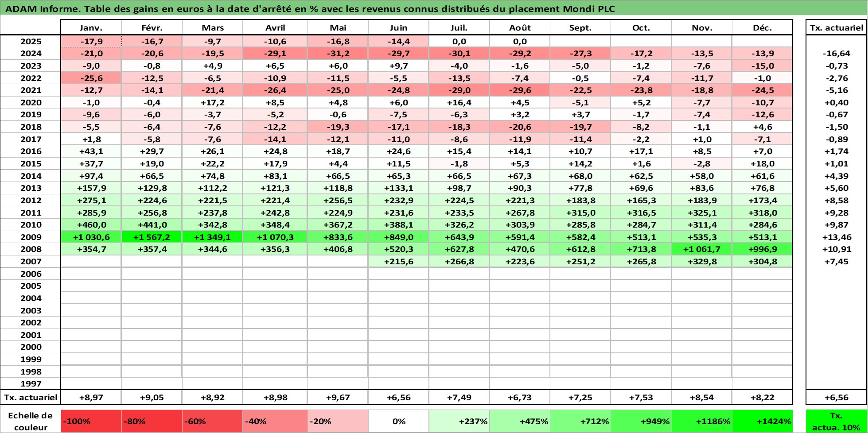Click the cell '+157,9' for January 2013
The height and width of the screenshot is (433, 868).
91,188
